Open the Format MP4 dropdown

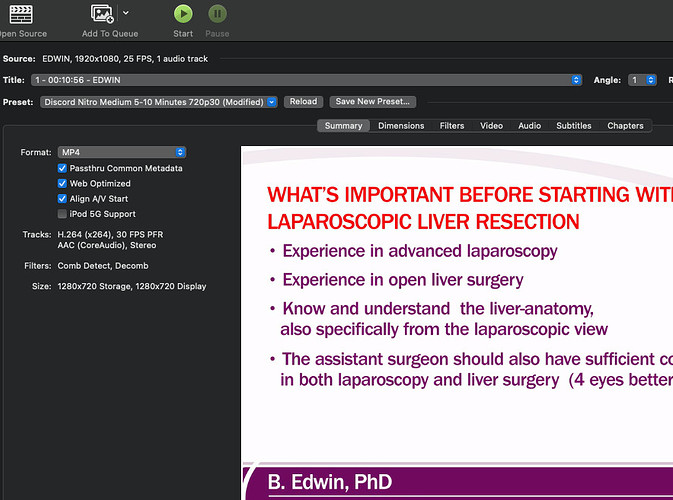122,152
